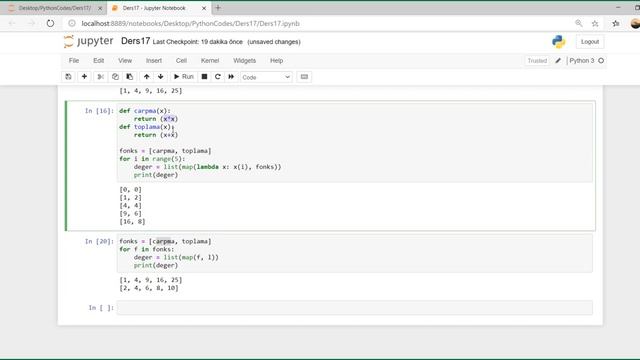Open the Insert menu
Image resolution: width=640 pixels, height=360 pixels.
154,60
